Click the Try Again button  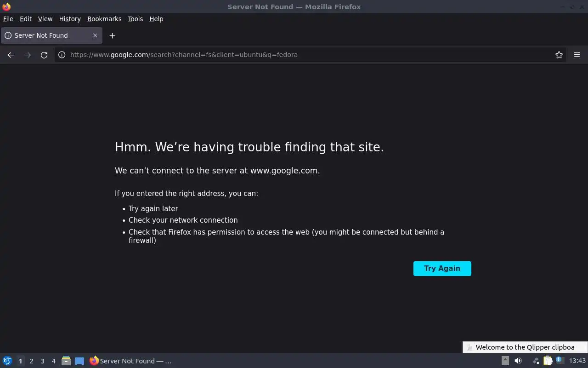coord(442,269)
